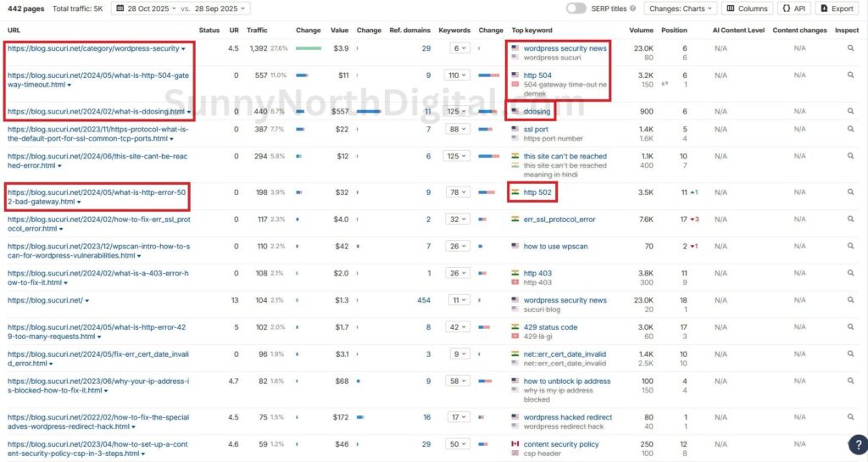
Task: Click the 'wordpress hacked redirect' keyword
Action: (568, 417)
